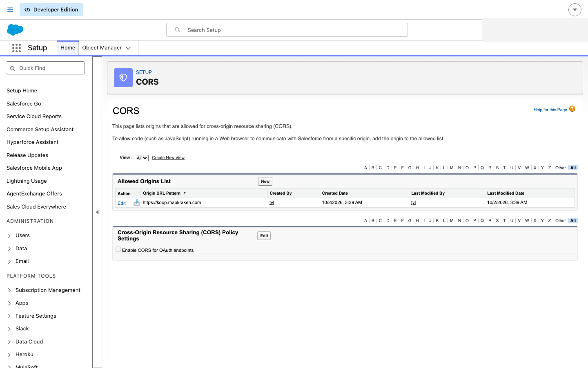
Task: Click the Created By user link tyl
Action: tap(272, 203)
